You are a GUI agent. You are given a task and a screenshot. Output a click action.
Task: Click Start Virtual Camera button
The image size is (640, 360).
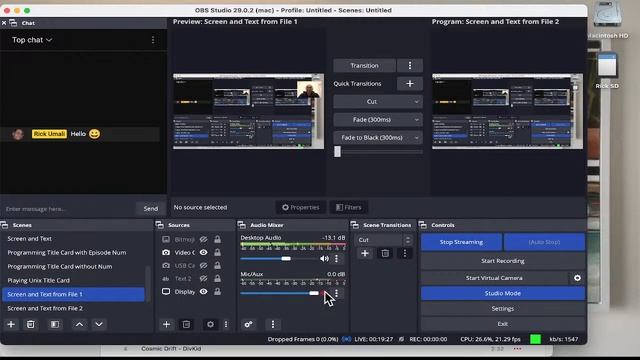(494, 278)
